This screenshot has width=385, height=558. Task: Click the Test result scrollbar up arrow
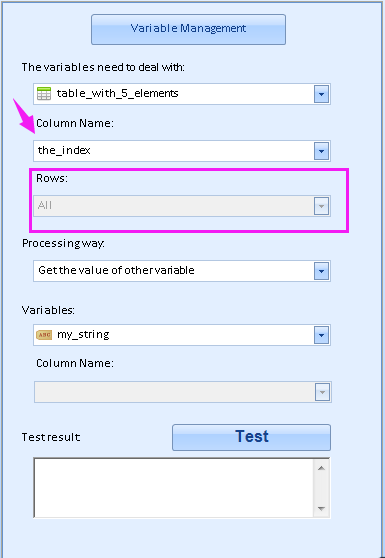pyautogui.click(x=321, y=468)
